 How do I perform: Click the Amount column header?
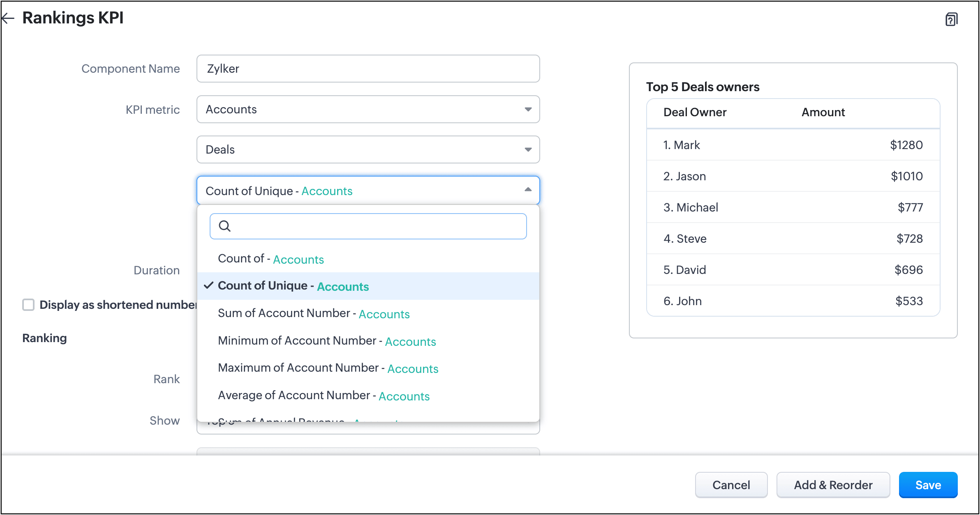click(x=823, y=112)
